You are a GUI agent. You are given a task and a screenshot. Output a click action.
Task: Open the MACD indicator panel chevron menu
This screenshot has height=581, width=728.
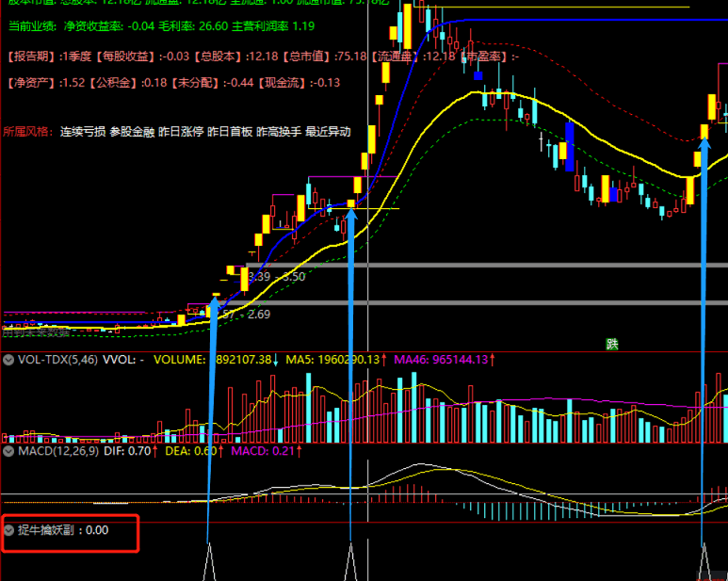click(8, 451)
